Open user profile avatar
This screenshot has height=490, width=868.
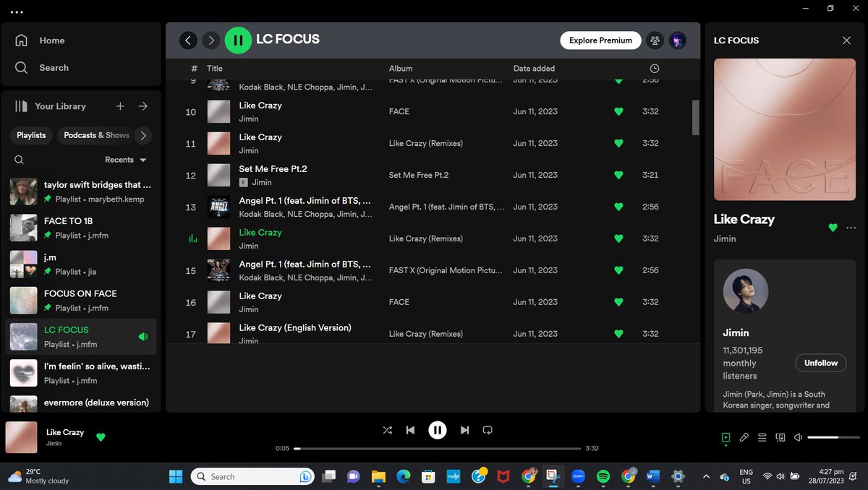[x=677, y=40]
